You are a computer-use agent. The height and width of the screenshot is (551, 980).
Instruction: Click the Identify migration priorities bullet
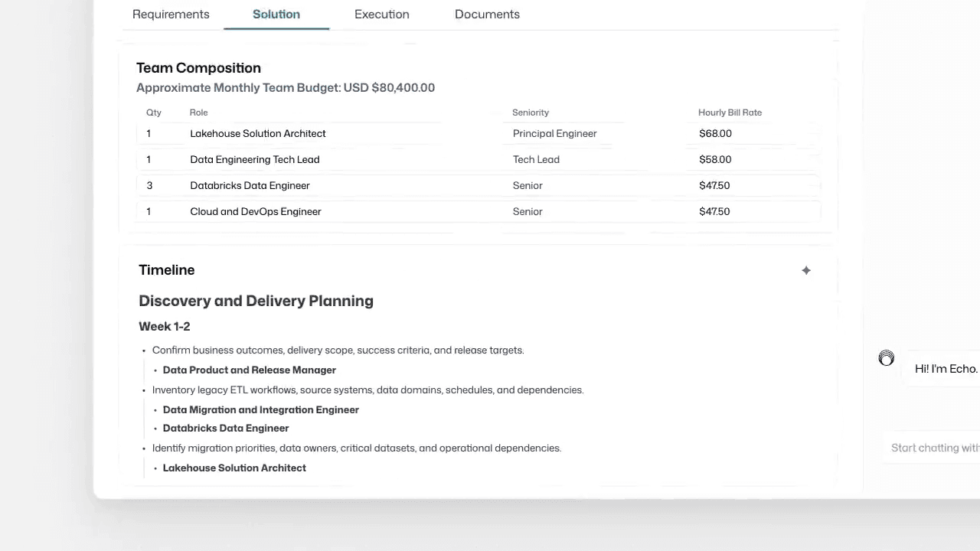pyautogui.click(x=357, y=448)
